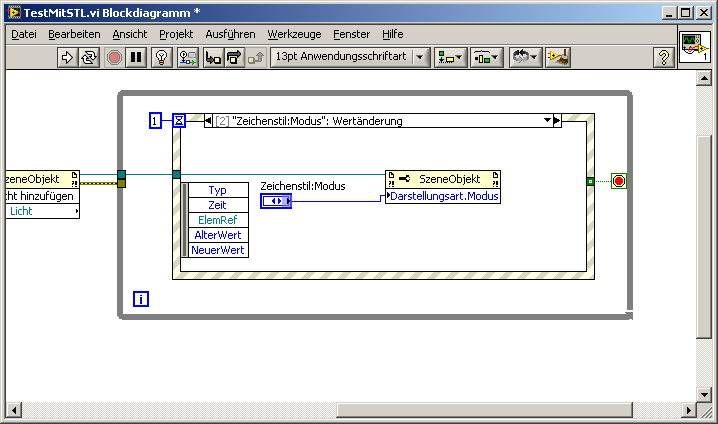The image size is (718, 424).
Task: Select the Typ event data node
Action: [218, 190]
